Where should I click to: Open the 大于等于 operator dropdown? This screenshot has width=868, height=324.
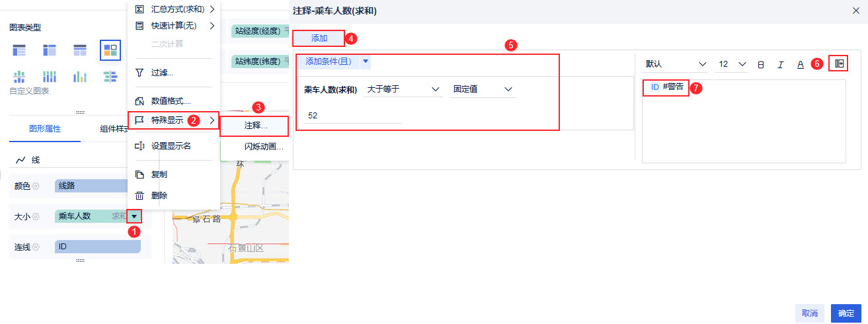(x=403, y=89)
